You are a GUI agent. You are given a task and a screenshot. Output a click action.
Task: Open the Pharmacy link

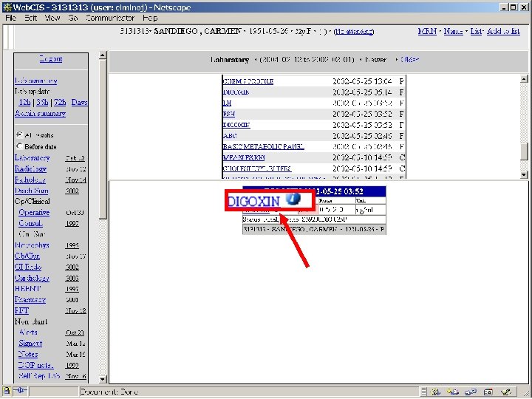(30, 299)
